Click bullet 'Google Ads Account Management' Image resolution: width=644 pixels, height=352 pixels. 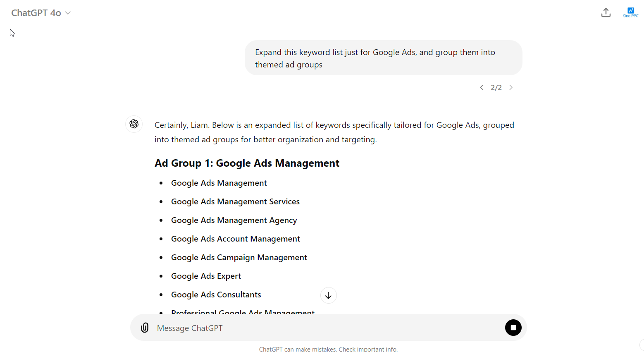click(x=236, y=239)
